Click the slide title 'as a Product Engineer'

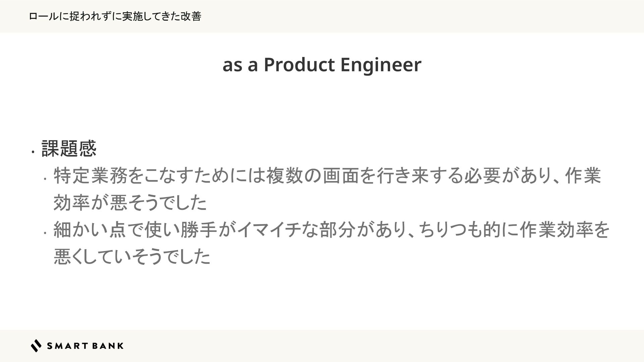(322, 65)
